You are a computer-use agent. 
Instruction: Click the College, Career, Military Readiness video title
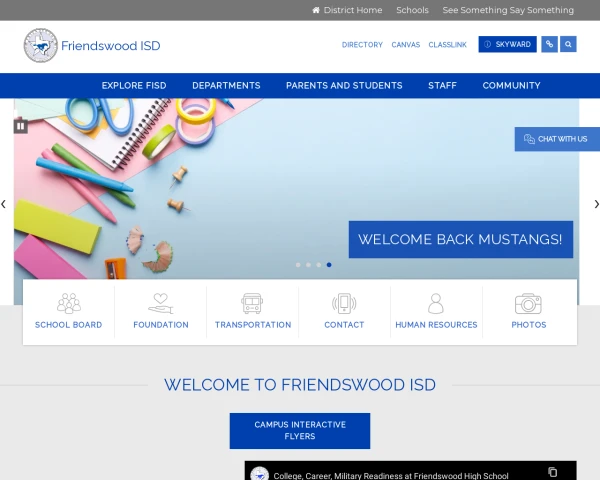pyautogui.click(x=391, y=476)
